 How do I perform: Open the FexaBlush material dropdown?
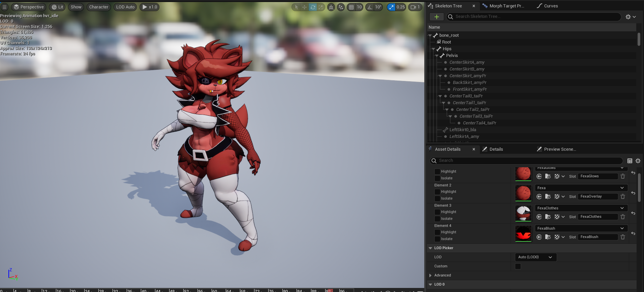click(x=581, y=228)
